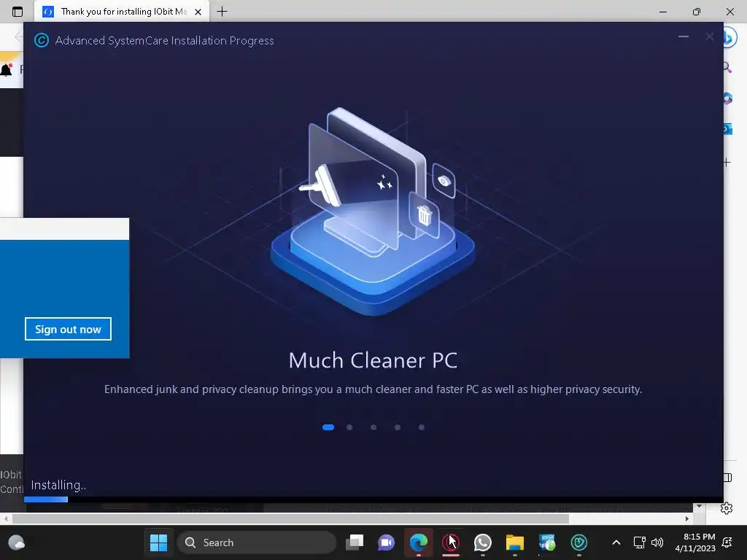Open the Bing sidebar icon in Edge
Viewport: 747px width, 560px height.
[729, 37]
